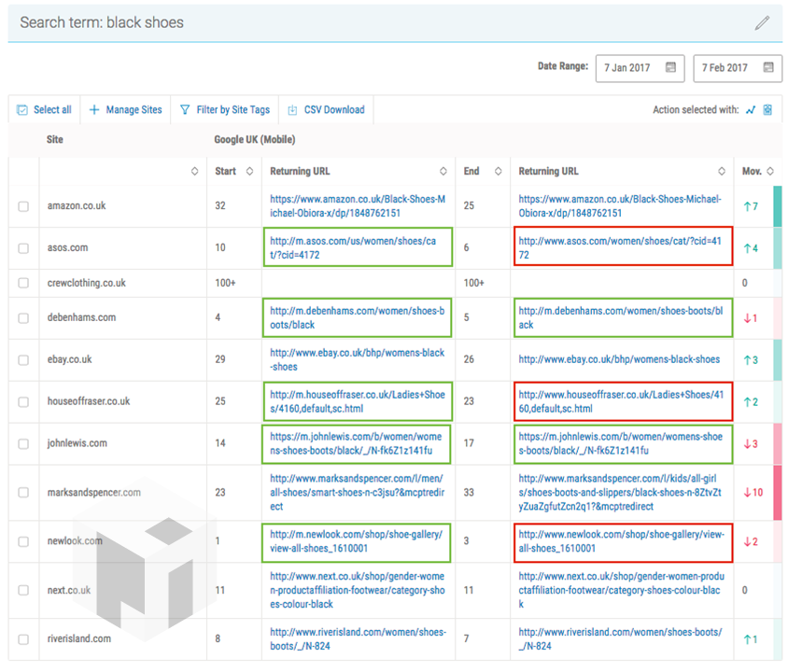The image size is (788, 672).
Task: Sort by the Mov. column arrows
Action: [770, 172]
